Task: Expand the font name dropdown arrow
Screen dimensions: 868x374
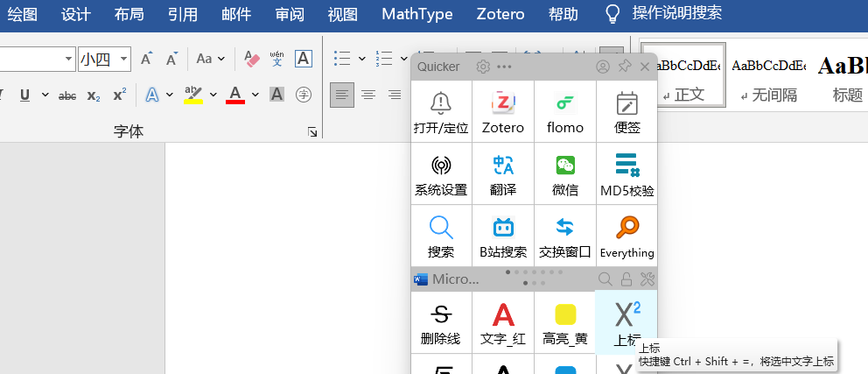Action: click(x=68, y=59)
